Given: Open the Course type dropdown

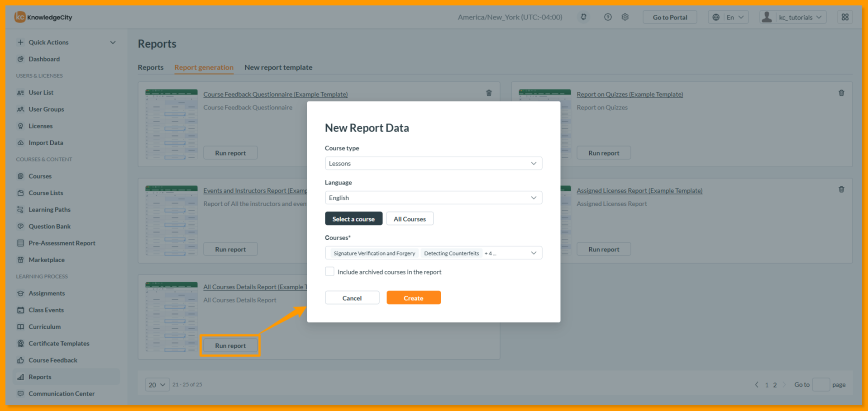Looking at the screenshot, I should pos(433,163).
